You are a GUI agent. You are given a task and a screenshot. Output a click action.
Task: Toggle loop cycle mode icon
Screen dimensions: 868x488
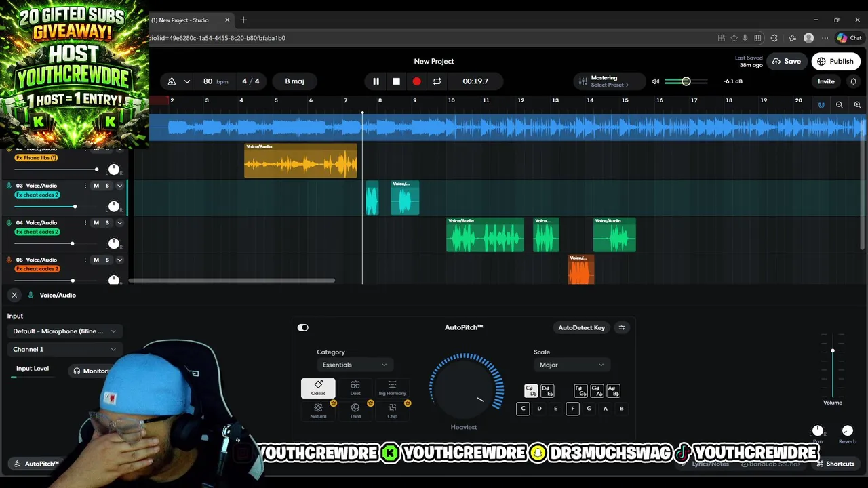(x=437, y=81)
